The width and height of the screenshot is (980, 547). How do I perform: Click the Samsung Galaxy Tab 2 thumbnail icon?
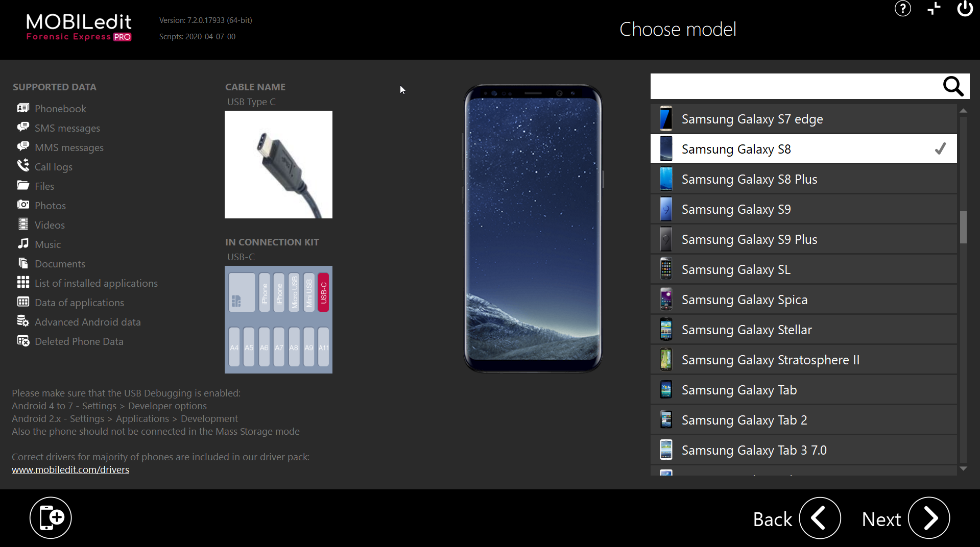[666, 420]
